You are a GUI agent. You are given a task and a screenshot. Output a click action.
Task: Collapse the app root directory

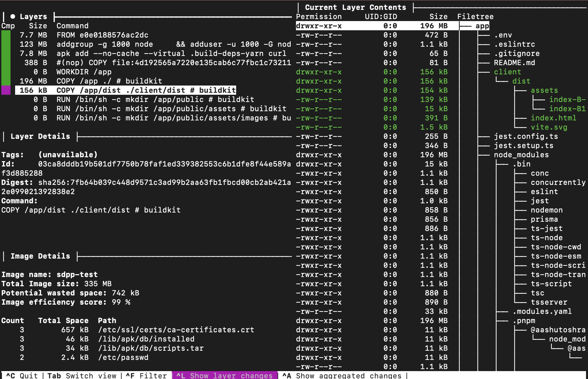point(482,26)
